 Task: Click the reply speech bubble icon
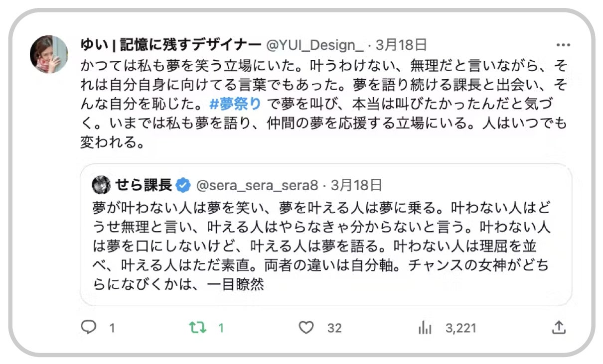[x=88, y=327]
